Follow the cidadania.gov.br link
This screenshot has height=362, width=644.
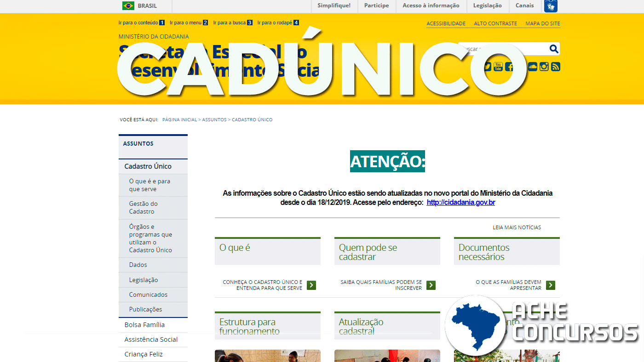pyautogui.click(x=460, y=203)
